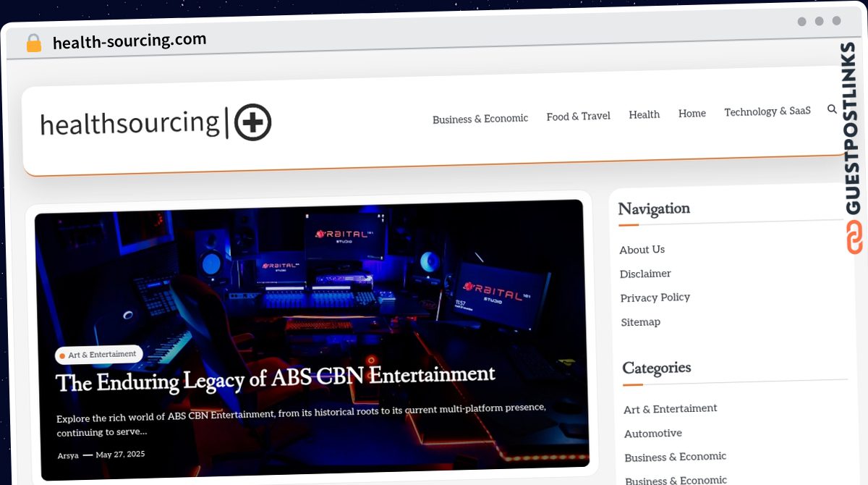Go to the Home menu item

[x=692, y=113]
